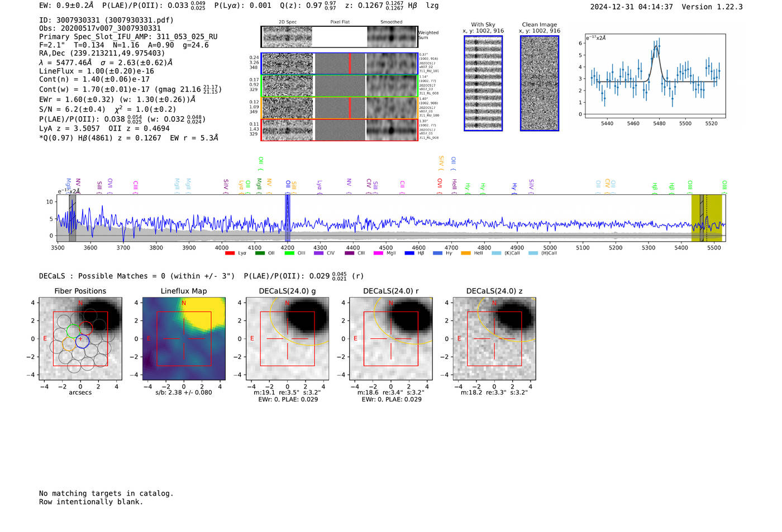Click the red Lyα legend swatch
This screenshot has height=532, width=782.
(x=230, y=253)
